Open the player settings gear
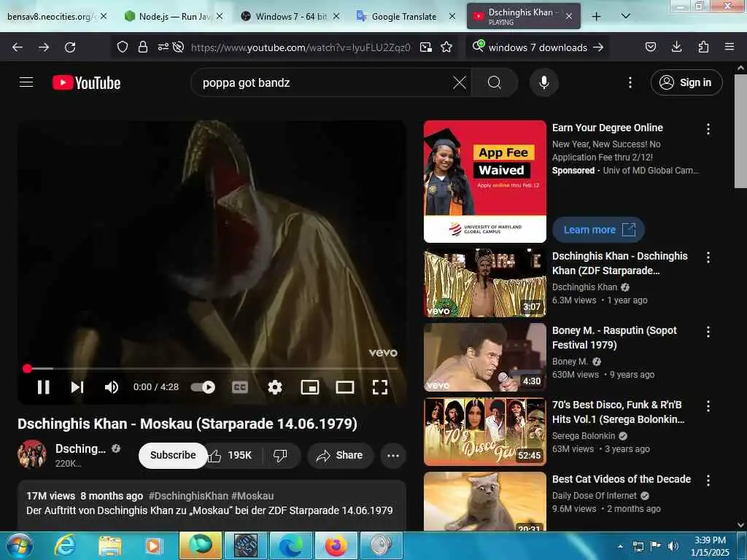 (x=275, y=387)
